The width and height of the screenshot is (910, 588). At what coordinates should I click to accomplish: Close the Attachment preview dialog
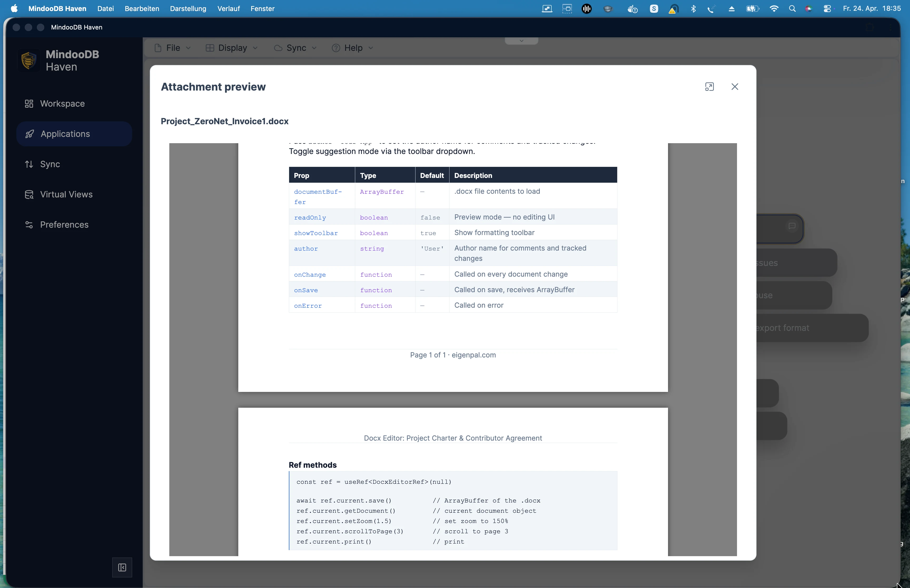[x=735, y=87]
